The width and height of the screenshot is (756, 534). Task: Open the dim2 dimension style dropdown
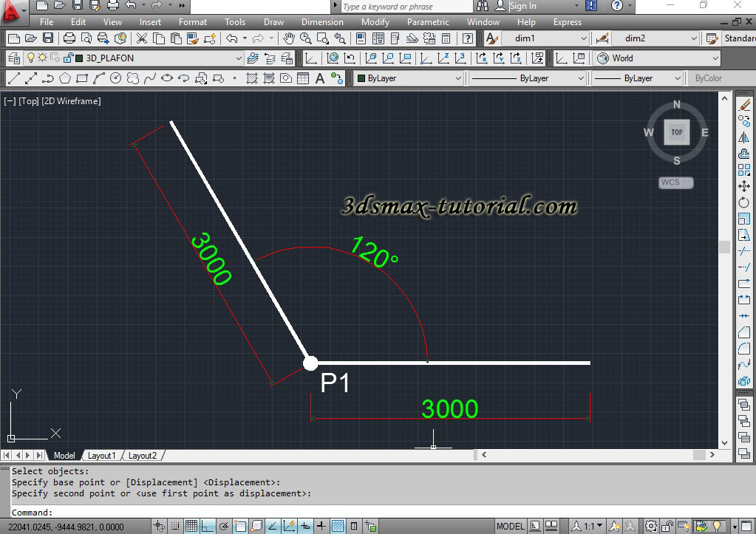694,38
